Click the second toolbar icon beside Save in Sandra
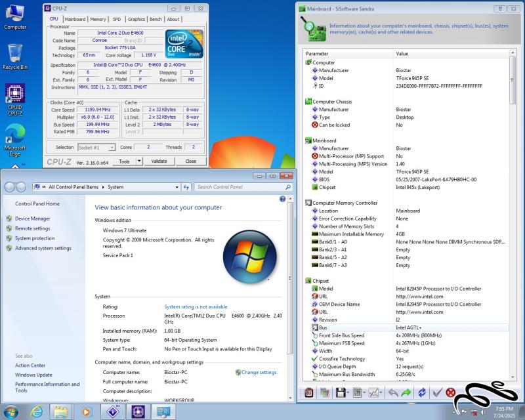 tap(324, 392)
